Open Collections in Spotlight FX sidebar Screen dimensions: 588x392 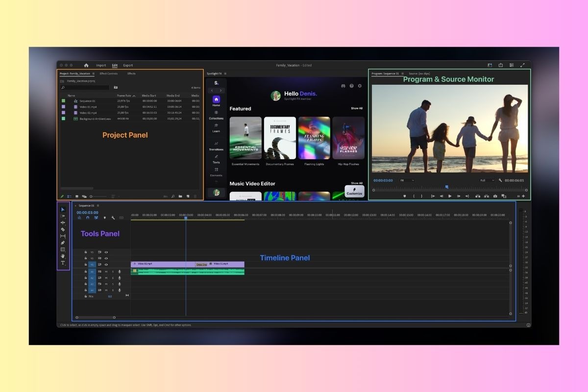(x=216, y=115)
